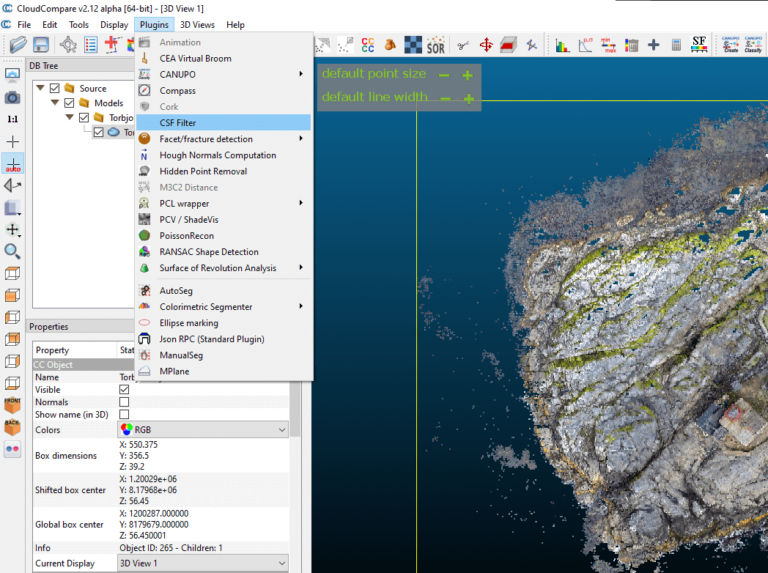This screenshot has height=573, width=768.
Task: Click the CANUPO Classify icon
Action: point(753,45)
